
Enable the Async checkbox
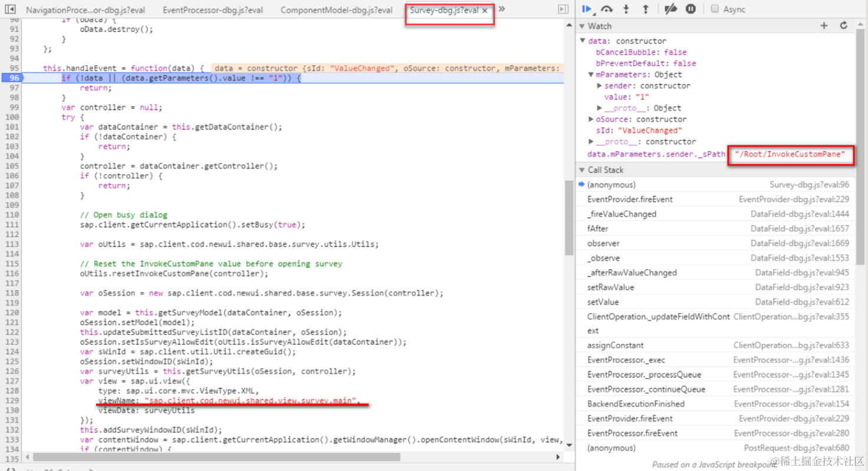[715, 9]
